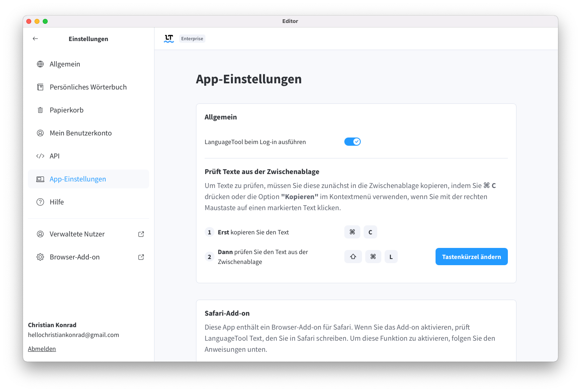Image resolution: width=581 pixels, height=392 pixels.
Task: Click the green fullscreen window button
Action: click(45, 21)
